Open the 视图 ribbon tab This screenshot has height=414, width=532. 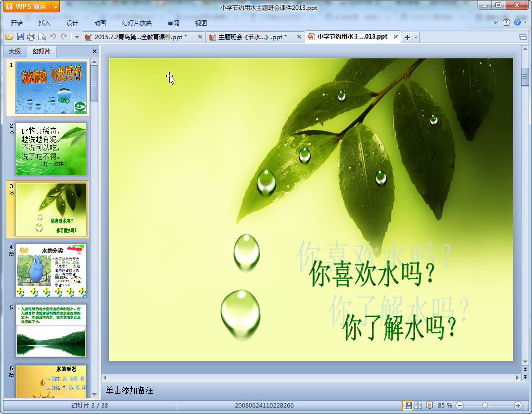tap(201, 23)
